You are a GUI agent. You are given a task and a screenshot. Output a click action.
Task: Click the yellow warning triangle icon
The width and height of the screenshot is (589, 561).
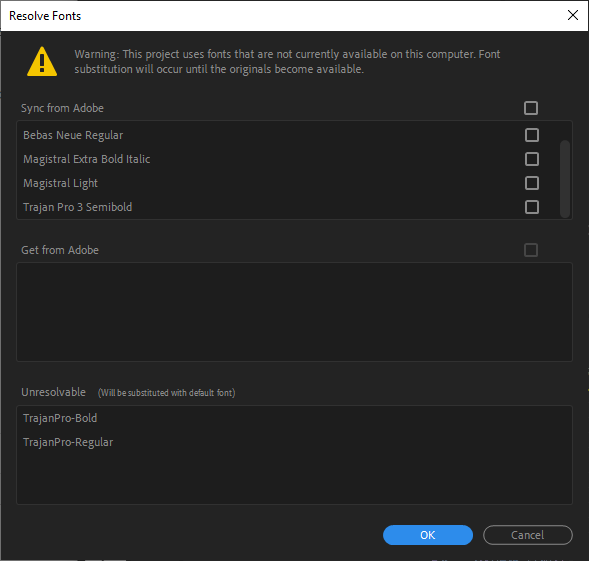[x=42, y=62]
